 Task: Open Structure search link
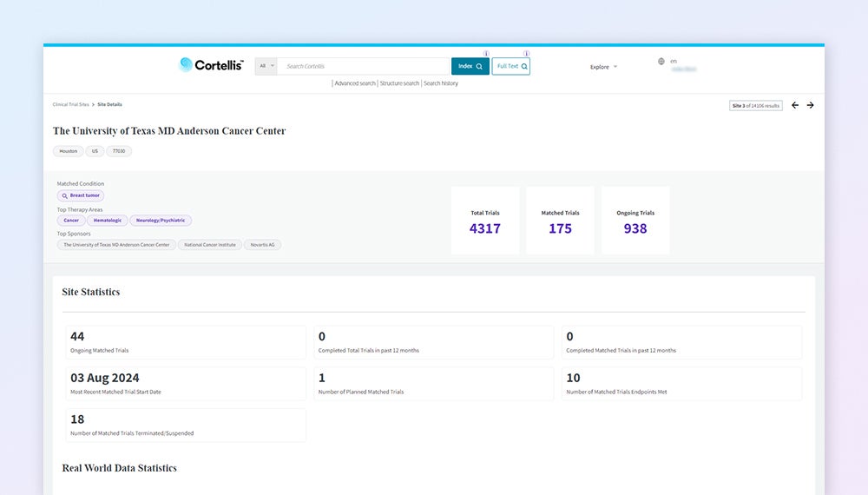(x=399, y=83)
